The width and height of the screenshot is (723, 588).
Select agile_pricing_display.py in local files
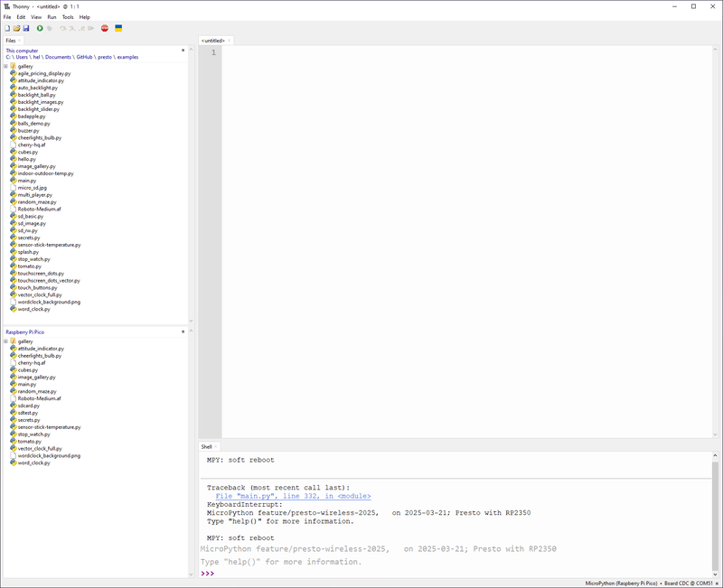pos(43,73)
